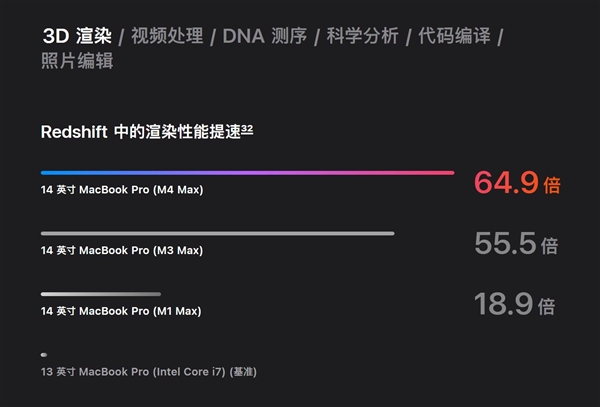Click the 14 英寸 MacBook Pro (M3 Max) label
The image size is (600, 407).
click(x=121, y=250)
